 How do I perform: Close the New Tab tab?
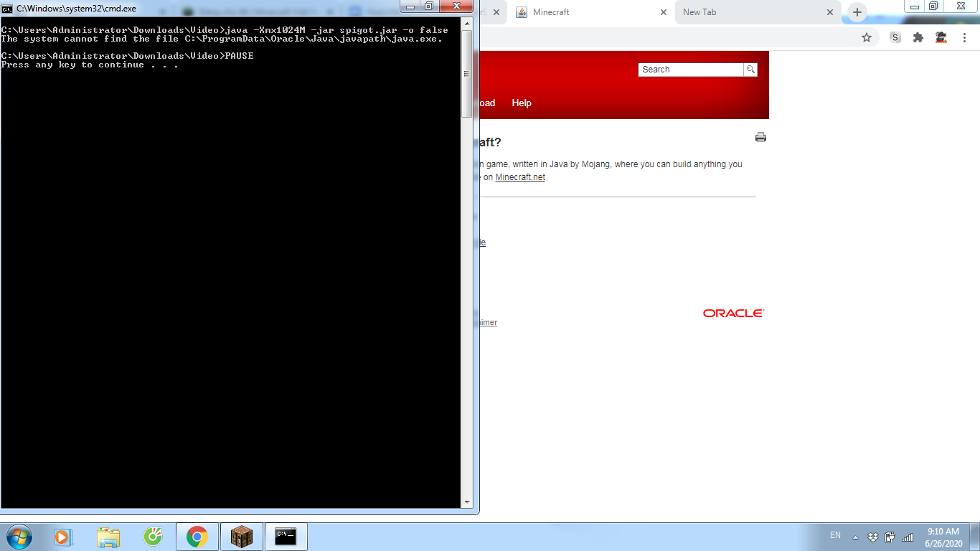(x=831, y=12)
